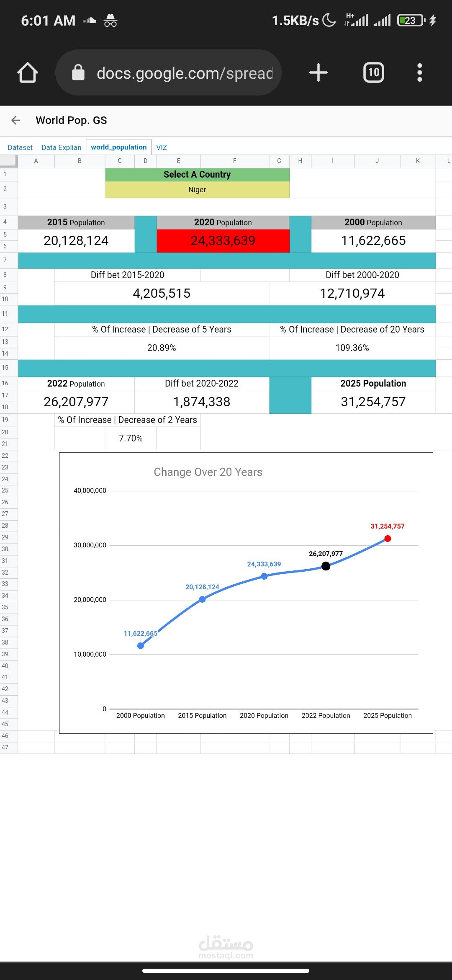Image resolution: width=452 pixels, height=980 pixels.
Task: Tap the back arrow beside World Pop. GS
Action: [x=16, y=121]
